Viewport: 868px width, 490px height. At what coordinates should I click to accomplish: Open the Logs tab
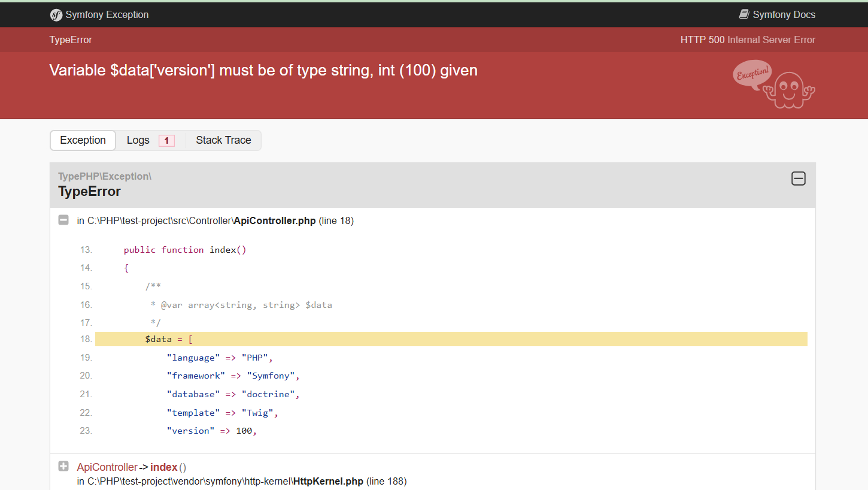click(x=150, y=140)
